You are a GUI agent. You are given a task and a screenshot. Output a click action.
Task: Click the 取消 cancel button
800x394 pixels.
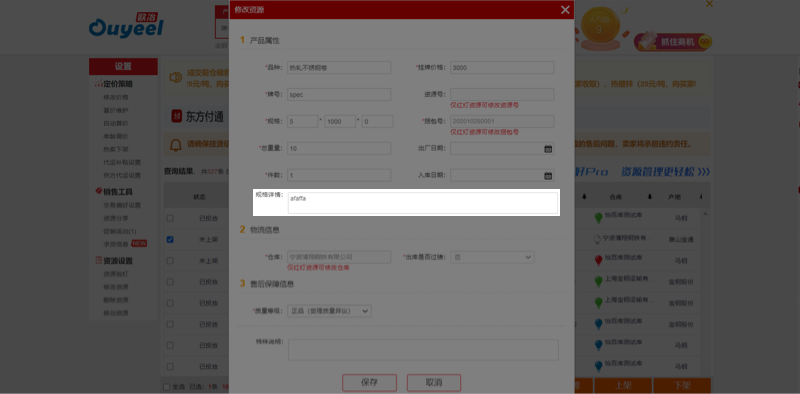click(434, 382)
